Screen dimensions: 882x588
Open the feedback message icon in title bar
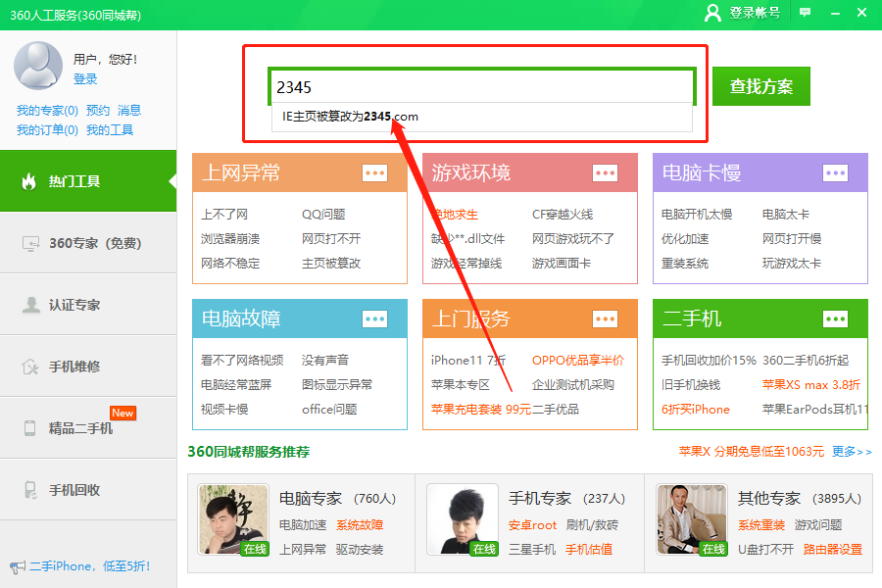(x=806, y=13)
